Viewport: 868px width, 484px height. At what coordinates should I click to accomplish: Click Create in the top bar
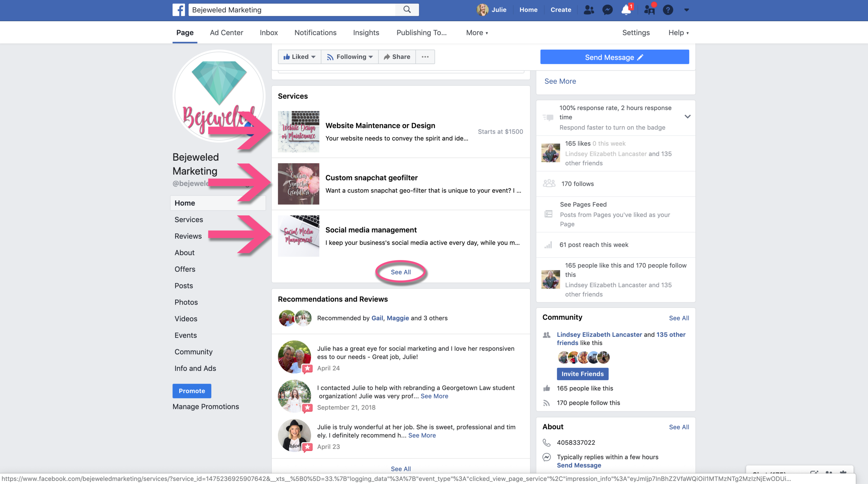coord(561,10)
